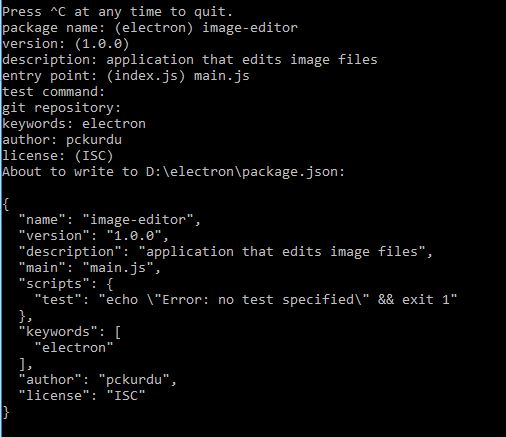Viewport: 506px width, 437px height.
Task: Click the JSON "main": "main.js" line
Action: [90, 268]
